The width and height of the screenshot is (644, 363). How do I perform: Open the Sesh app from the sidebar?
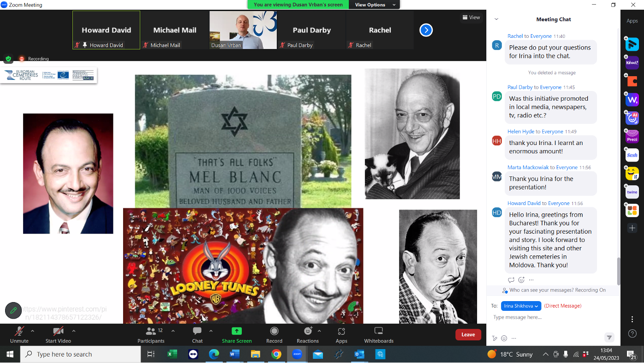632,155
